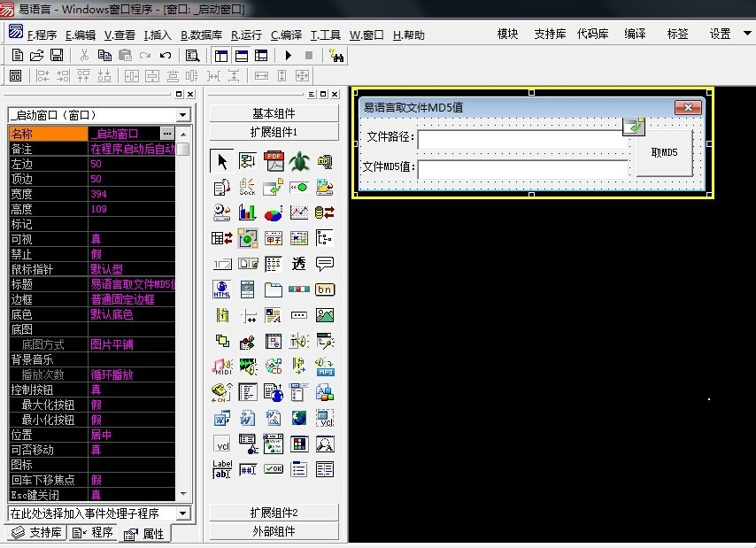Open the H.帮助 menu
Viewport: 756px width, 548px height.
pyautogui.click(x=409, y=35)
